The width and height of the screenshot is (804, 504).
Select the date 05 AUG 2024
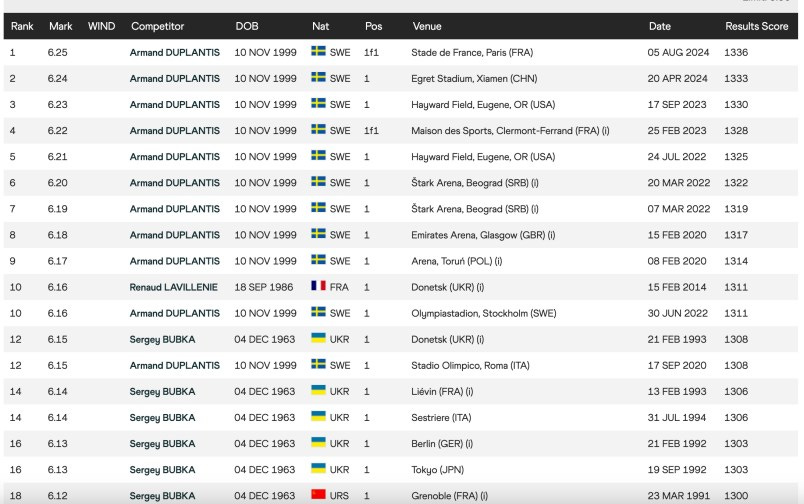tap(678, 52)
